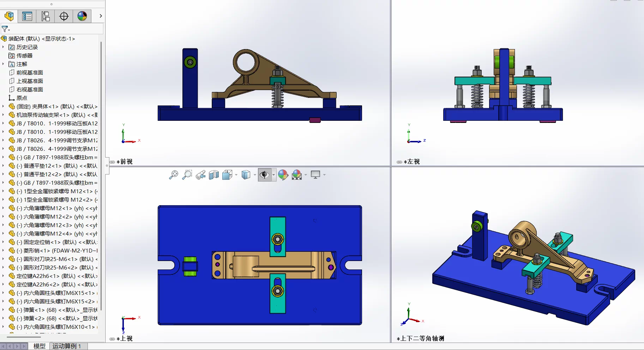The width and height of the screenshot is (644, 350).
Task: Click Edit Appearance color ball
Action: [283, 175]
